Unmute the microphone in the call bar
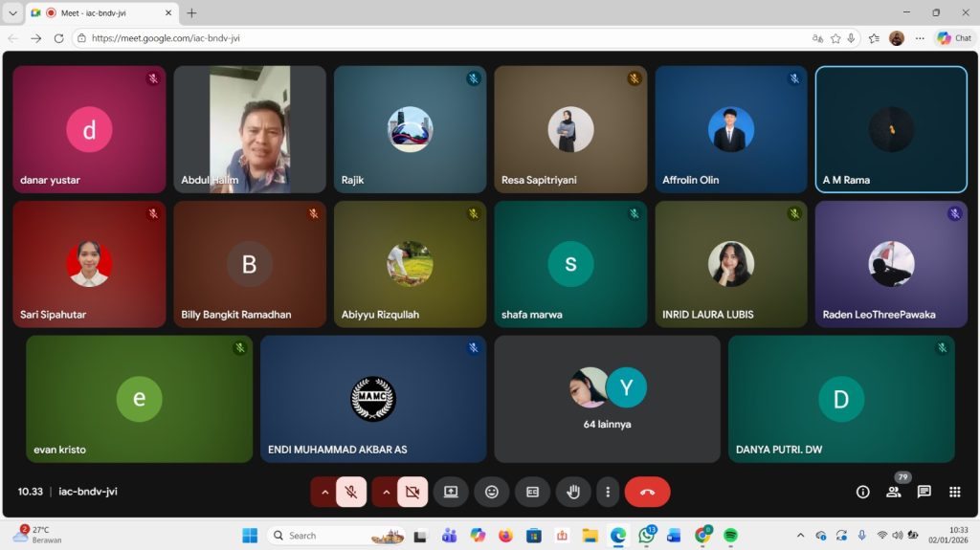 click(351, 492)
